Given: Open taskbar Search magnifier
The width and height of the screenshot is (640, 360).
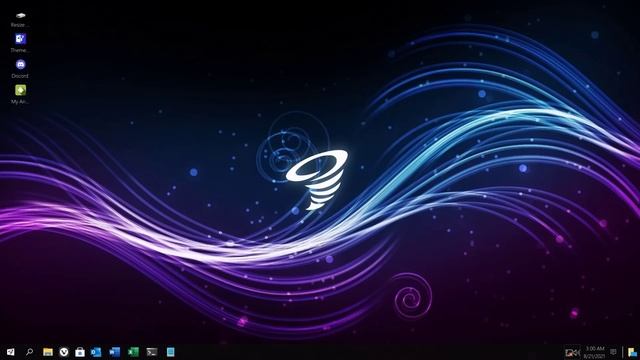Looking at the screenshot, I should [29, 352].
